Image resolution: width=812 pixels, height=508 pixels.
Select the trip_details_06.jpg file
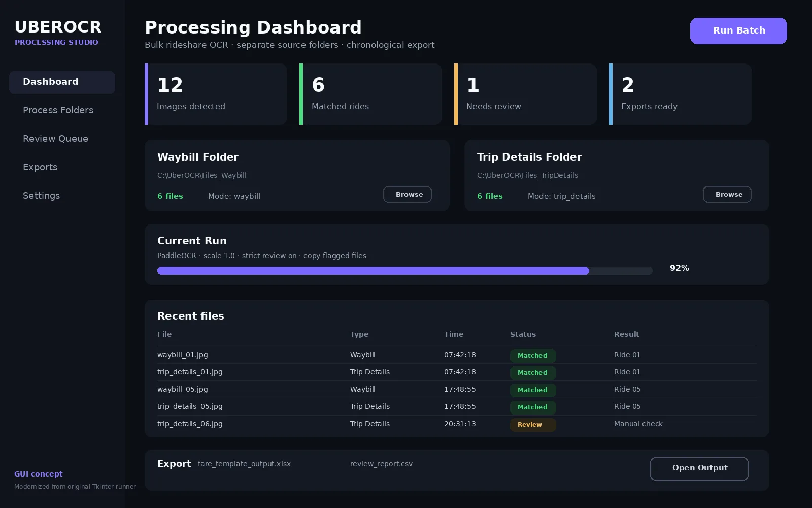coord(190,424)
